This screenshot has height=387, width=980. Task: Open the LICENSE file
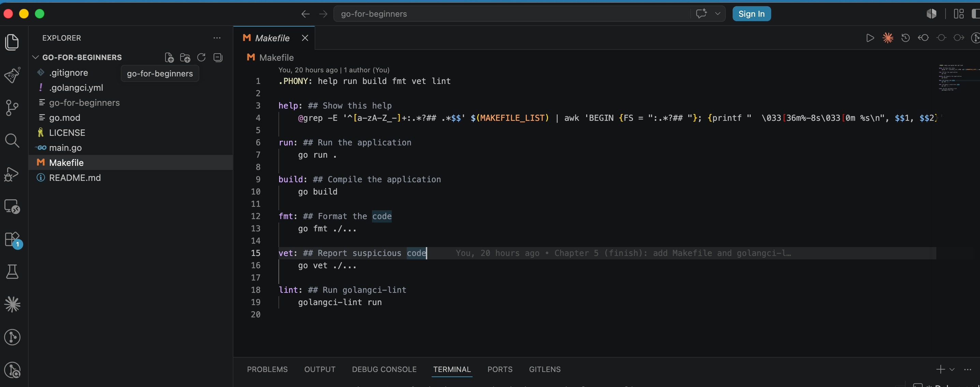tap(130, 133)
